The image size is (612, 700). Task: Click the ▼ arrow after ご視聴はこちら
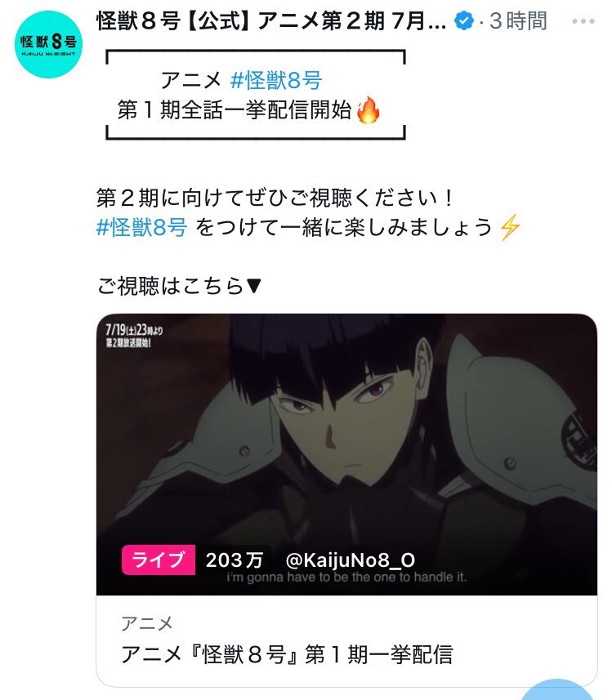253,286
